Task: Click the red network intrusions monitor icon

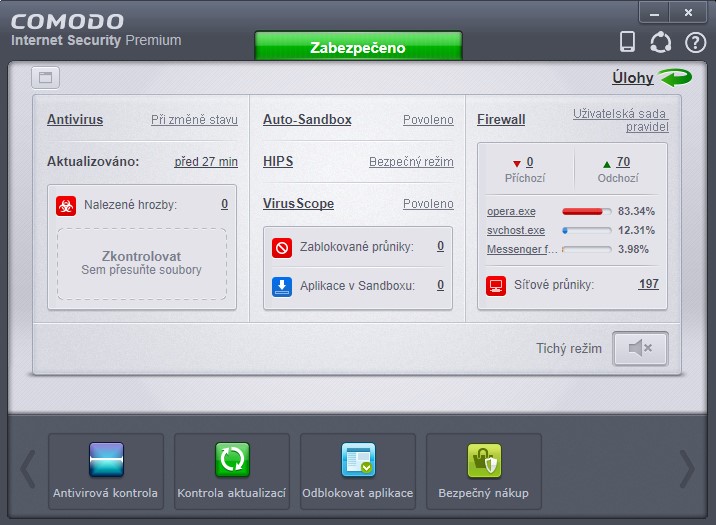Action: tap(496, 286)
